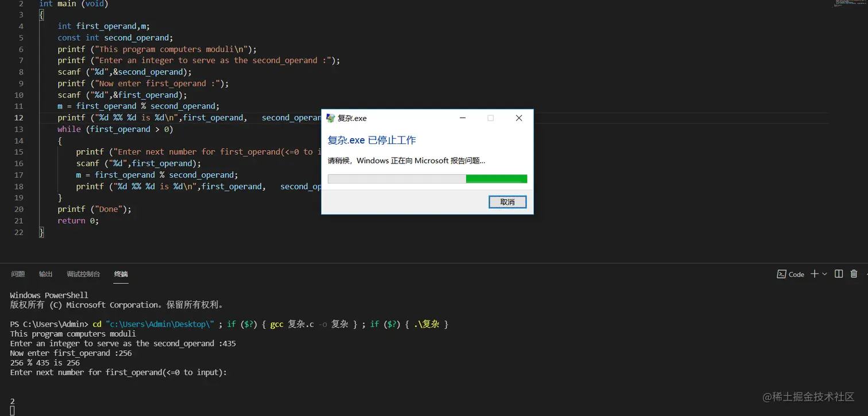This screenshot has height=416, width=868.
Task: Click the 'int first_operand,m;' declaration line
Action: coord(104,26)
